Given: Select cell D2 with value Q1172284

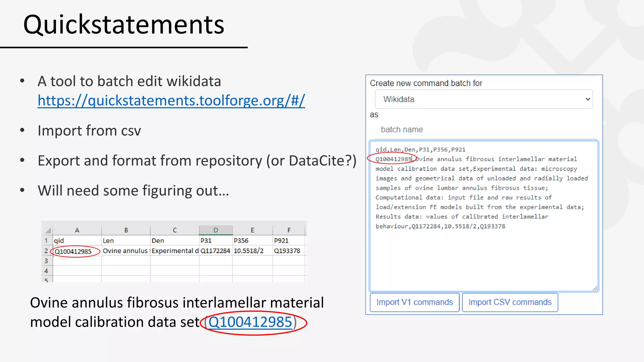Looking at the screenshot, I should click(216, 251).
